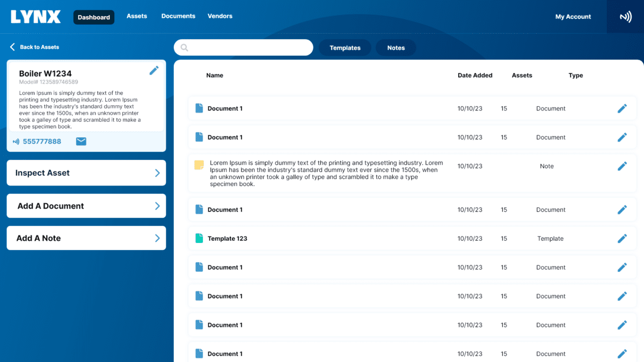Click the email envelope icon in asset card
This screenshot has height=362, width=644.
(x=81, y=142)
